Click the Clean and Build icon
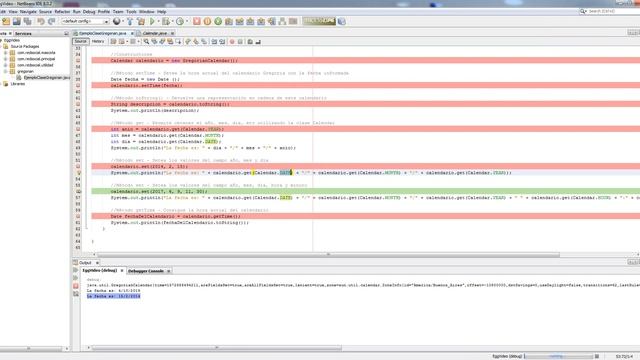The image size is (640, 360). point(141,21)
